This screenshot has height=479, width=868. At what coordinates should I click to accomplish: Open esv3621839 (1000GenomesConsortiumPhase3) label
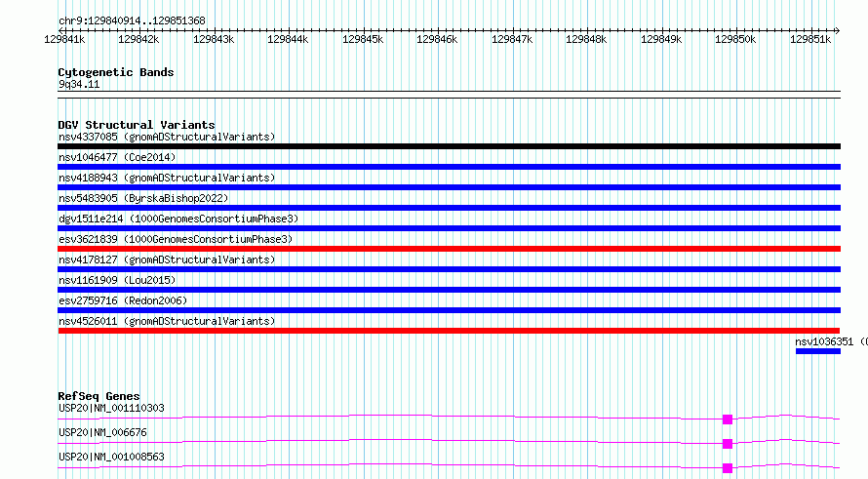coord(176,239)
